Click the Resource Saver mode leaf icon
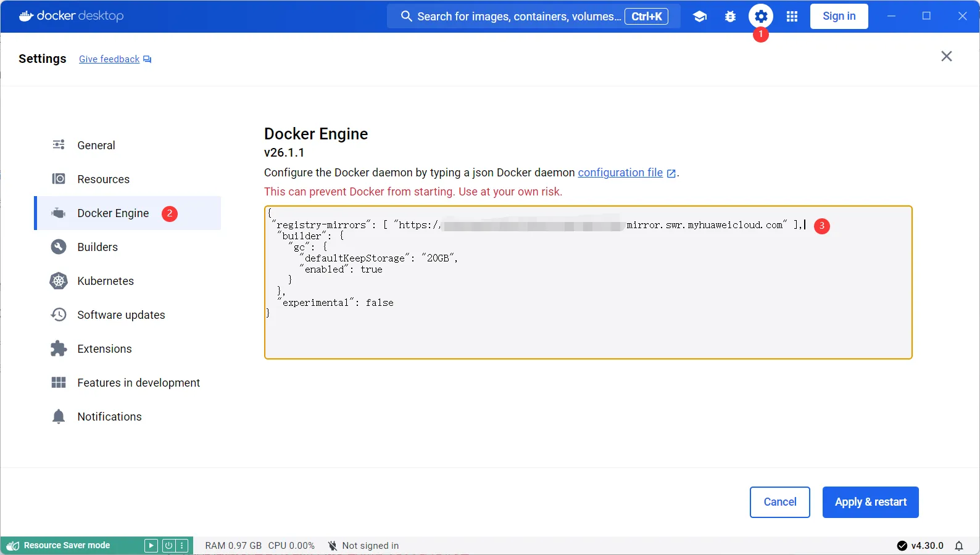 (x=12, y=546)
